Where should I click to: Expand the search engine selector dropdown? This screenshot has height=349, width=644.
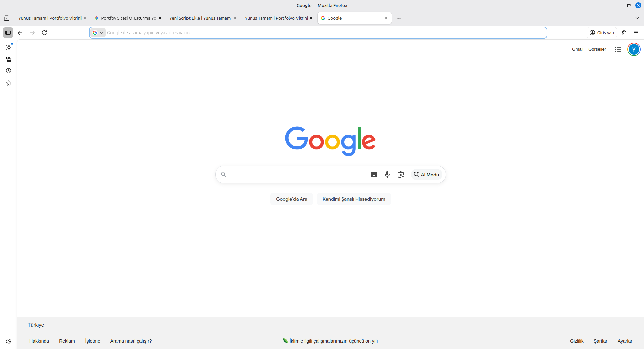pos(98,33)
